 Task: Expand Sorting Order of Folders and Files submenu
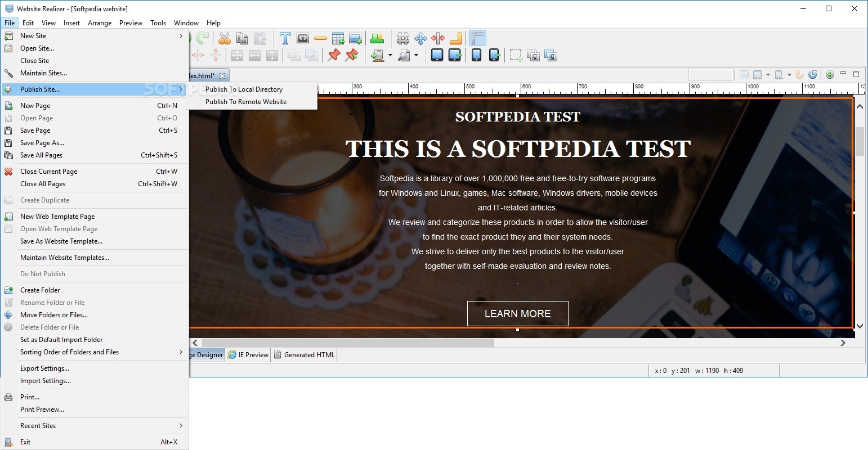point(95,352)
